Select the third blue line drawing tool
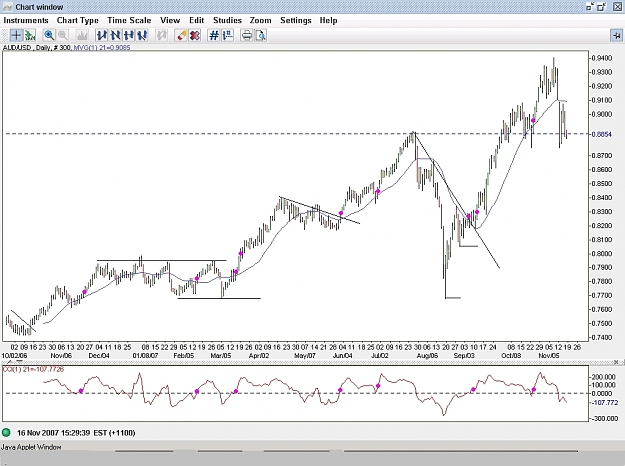Screen dimensions: 625x466 pos(128,35)
